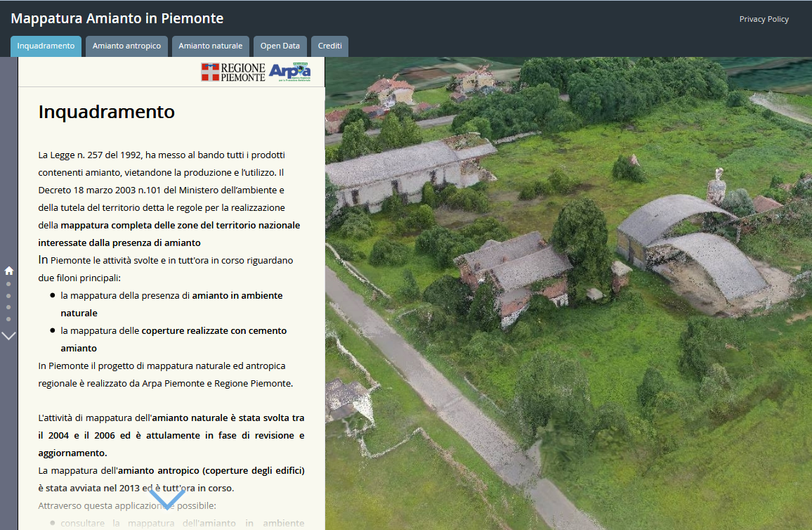Click the 'Mappatura Amianto in Piemonte' title
This screenshot has height=530, width=812.
[x=117, y=19]
